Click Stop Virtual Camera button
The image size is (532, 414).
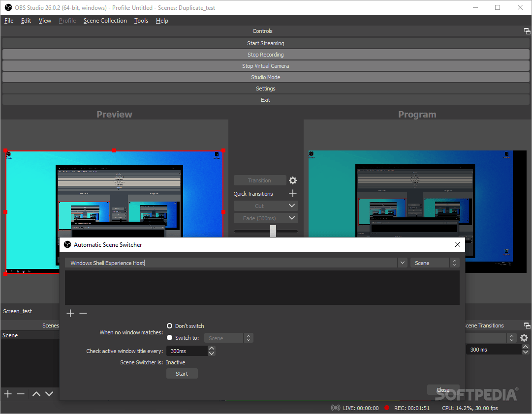coord(266,66)
